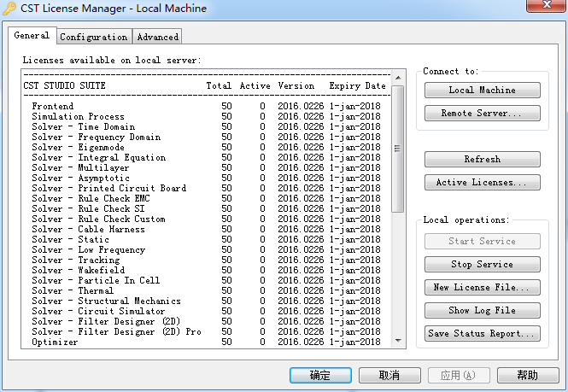Image resolution: width=568 pixels, height=392 pixels.
Task: Click the 帮助 (Help) button
Action: (528, 375)
